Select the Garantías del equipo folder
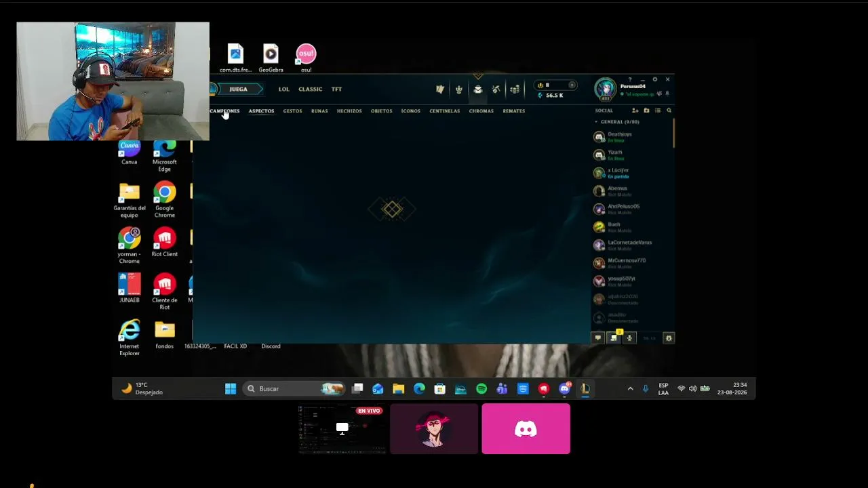 coord(130,200)
